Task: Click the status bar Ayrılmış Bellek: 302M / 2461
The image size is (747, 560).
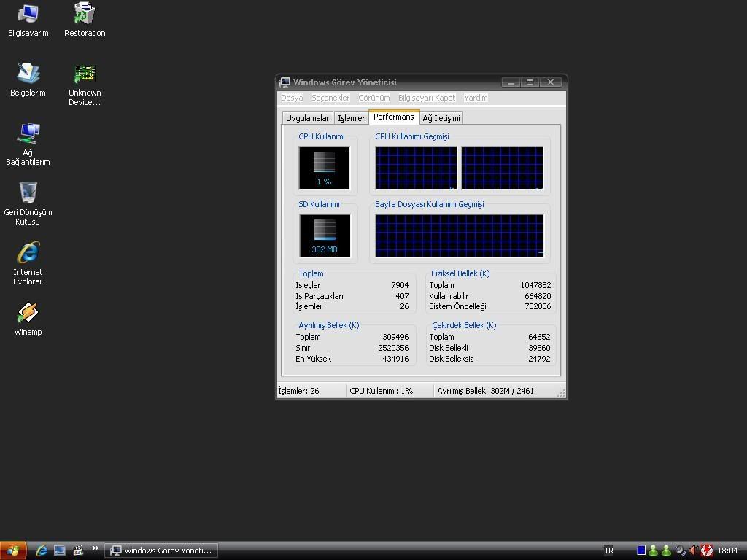Action: pyautogui.click(x=485, y=391)
